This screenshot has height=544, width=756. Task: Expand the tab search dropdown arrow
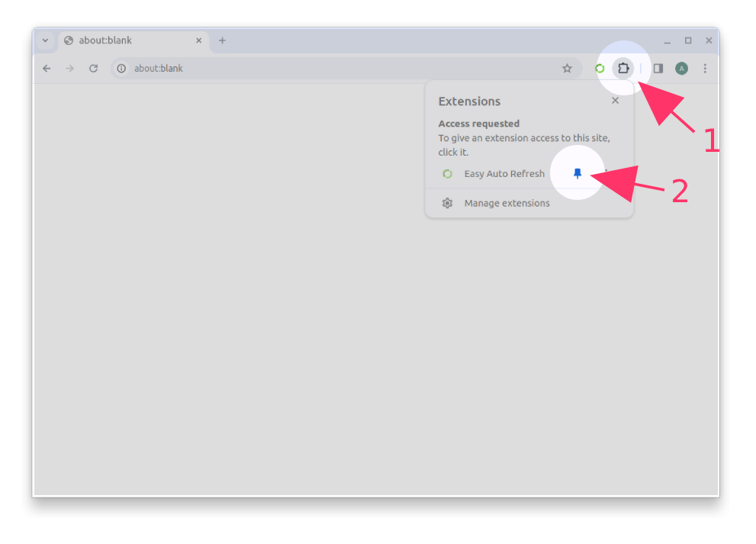45,40
